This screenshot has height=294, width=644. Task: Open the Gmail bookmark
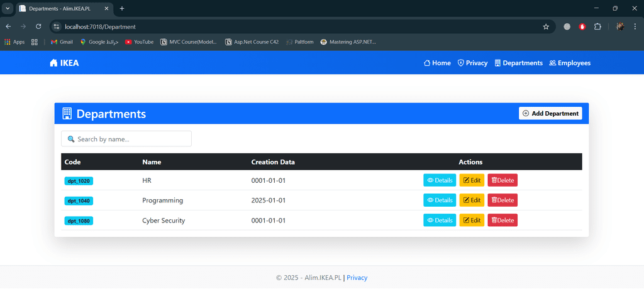click(x=62, y=42)
